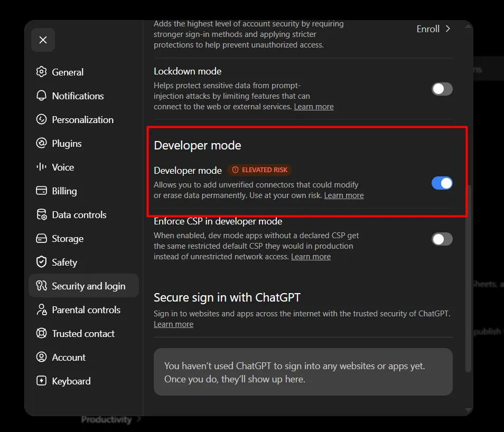
Task: Click the Voice label in sidebar
Action: click(x=63, y=167)
